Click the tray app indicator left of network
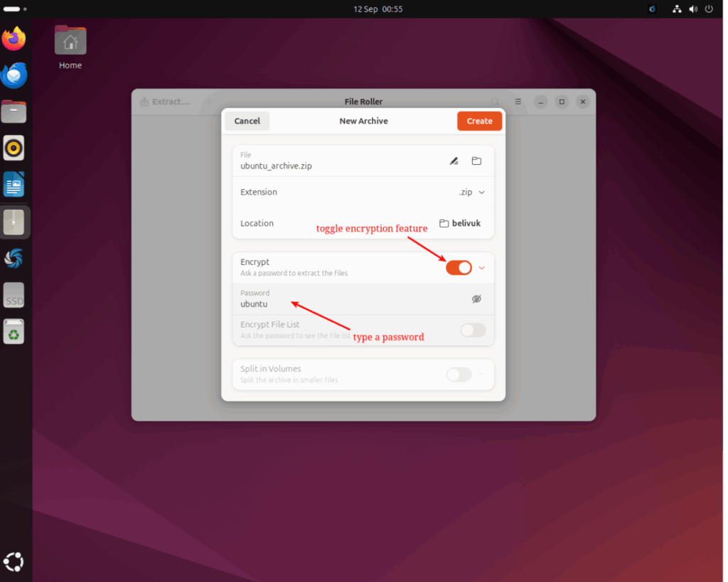 pos(653,9)
